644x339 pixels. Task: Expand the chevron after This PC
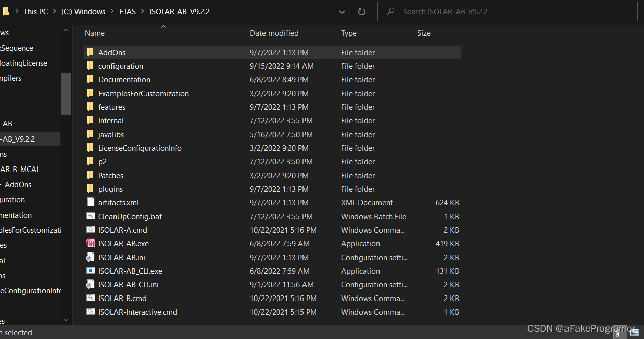pyautogui.click(x=55, y=11)
